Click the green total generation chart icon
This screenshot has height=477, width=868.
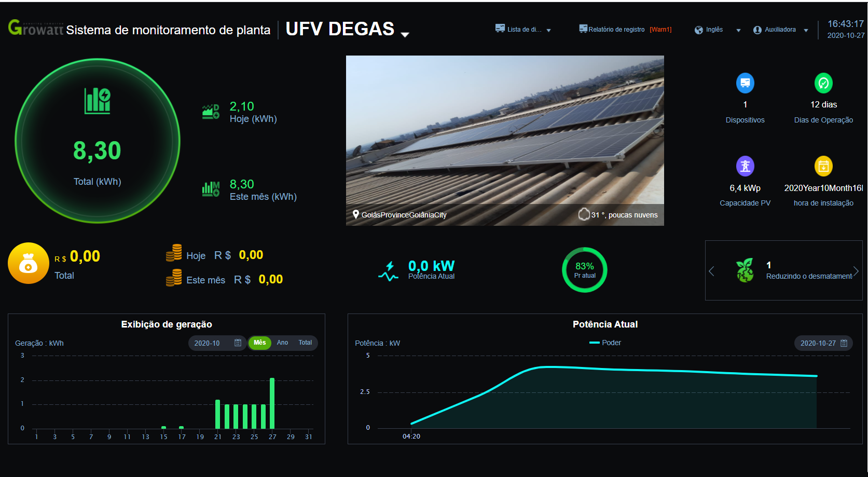[x=98, y=100]
